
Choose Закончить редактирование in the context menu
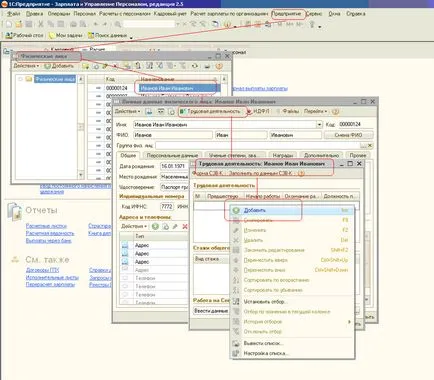pos(292,250)
